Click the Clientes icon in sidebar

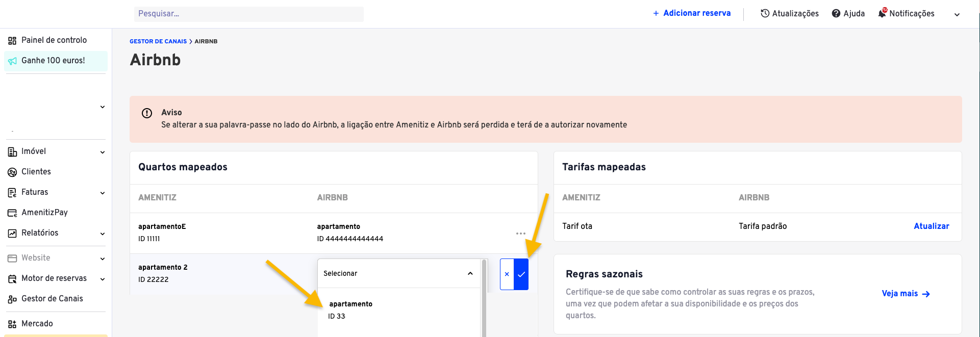pyautogui.click(x=12, y=172)
